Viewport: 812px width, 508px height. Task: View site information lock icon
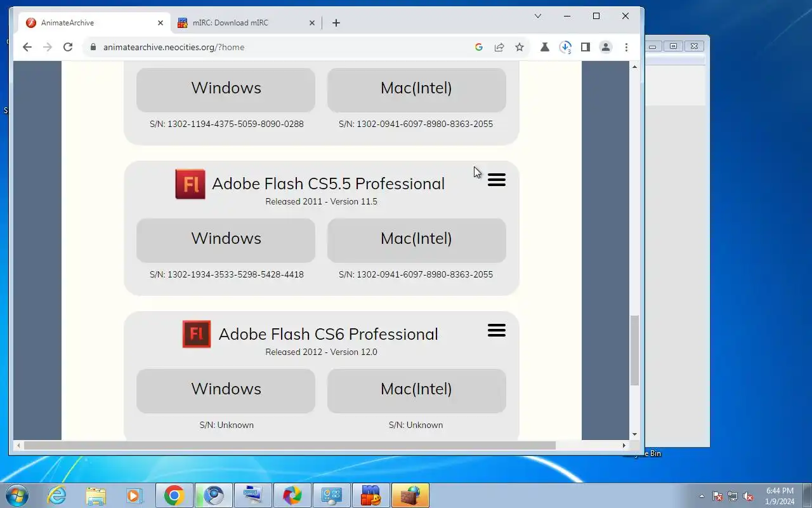coord(93,47)
